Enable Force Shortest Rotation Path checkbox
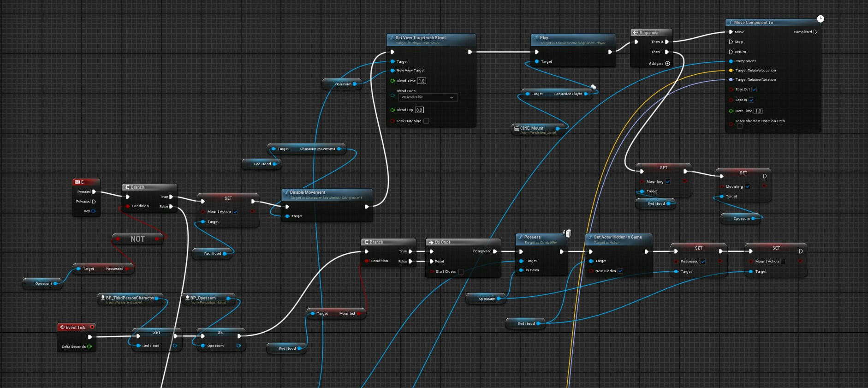The width and height of the screenshot is (868, 388). (740, 126)
